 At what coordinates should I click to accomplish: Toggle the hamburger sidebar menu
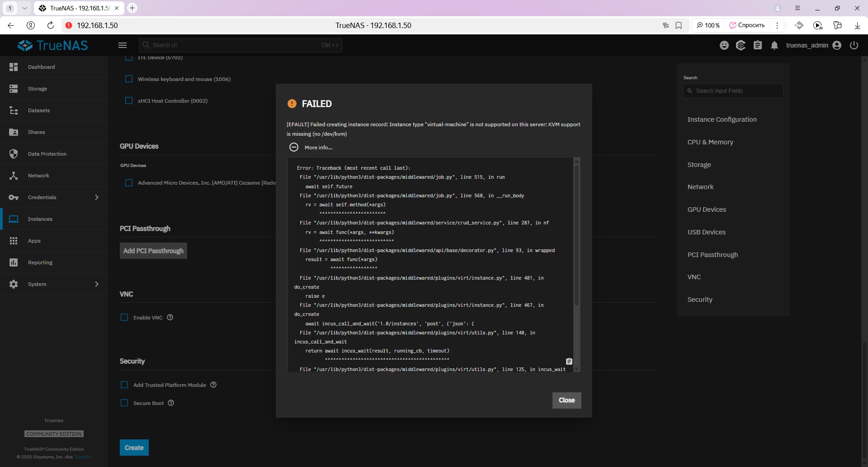(x=123, y=45)
